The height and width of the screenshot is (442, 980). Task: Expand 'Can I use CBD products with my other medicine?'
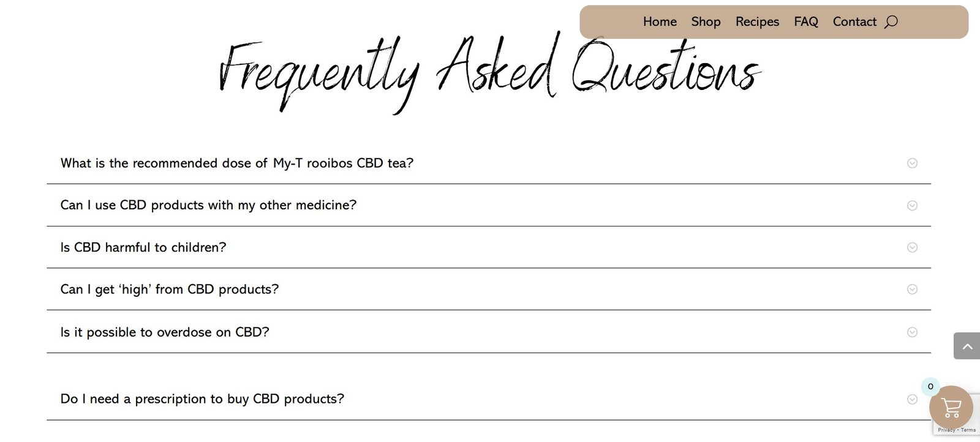pos(208,205)
